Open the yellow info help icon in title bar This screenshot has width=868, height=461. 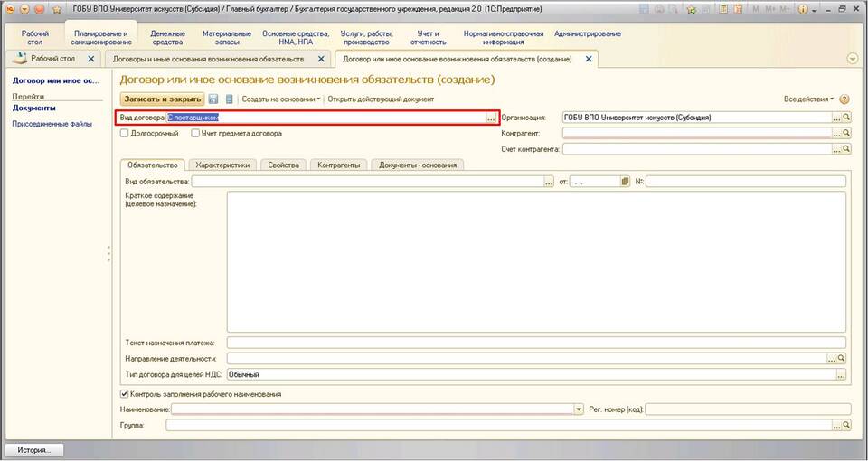pos(803,9)
